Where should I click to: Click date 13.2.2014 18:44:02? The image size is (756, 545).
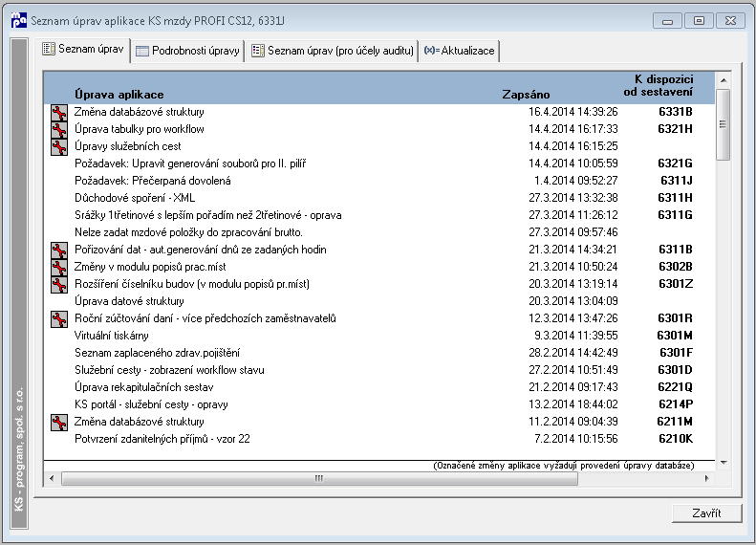click(572, 404)
